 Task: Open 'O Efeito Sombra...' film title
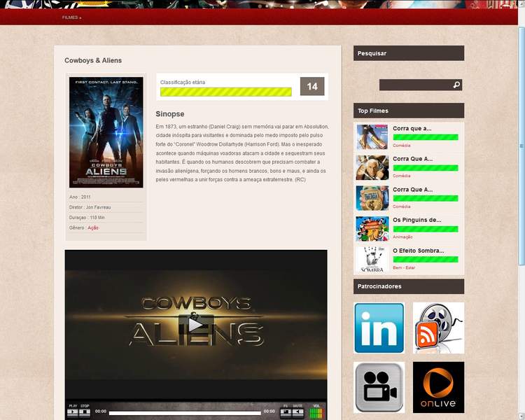[x=419, y=251]
